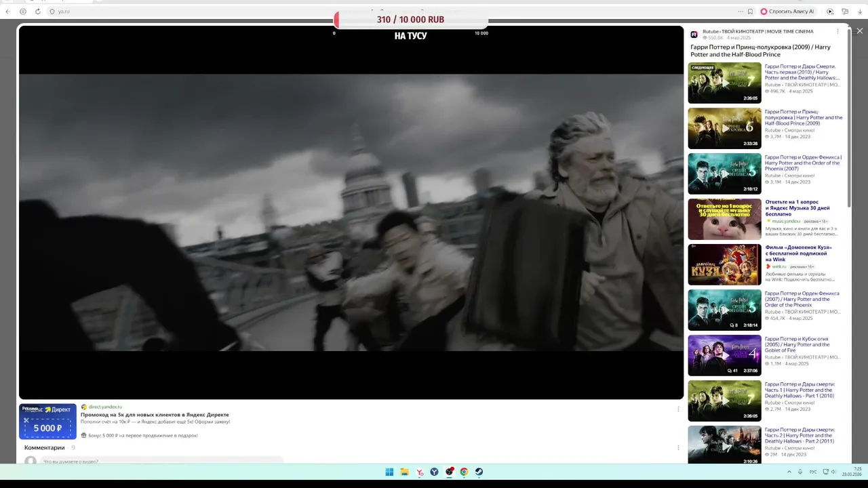Image resolution: width=868 pixels, height=488 pixels.
Task: Open 'Фильм «Домовенок Кузя»' Wink ad link
Action: (x=798, y=253)
